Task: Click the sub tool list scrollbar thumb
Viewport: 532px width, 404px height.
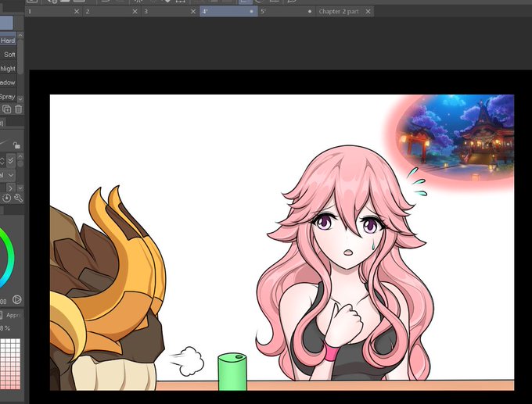Action: (x=20, y=56)
